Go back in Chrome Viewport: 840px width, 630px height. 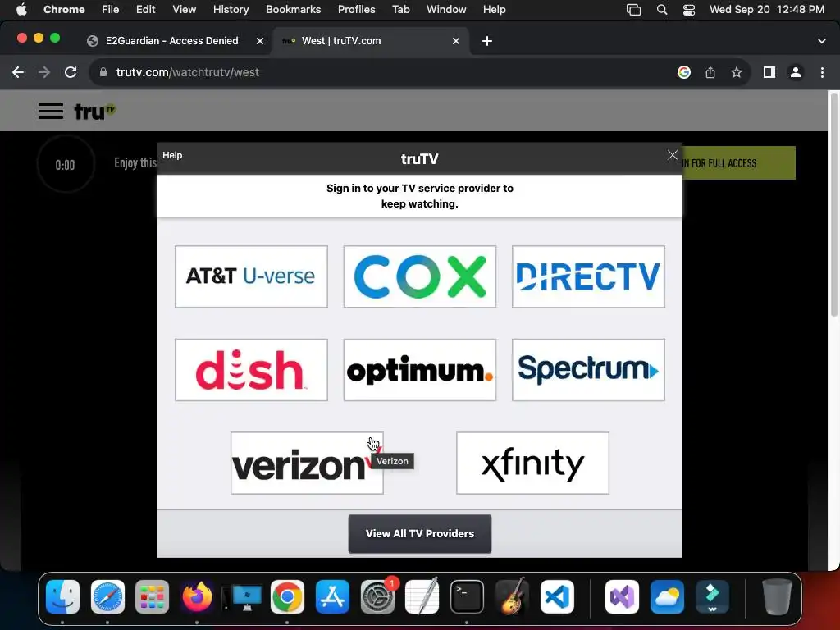[x=18, y=72]
